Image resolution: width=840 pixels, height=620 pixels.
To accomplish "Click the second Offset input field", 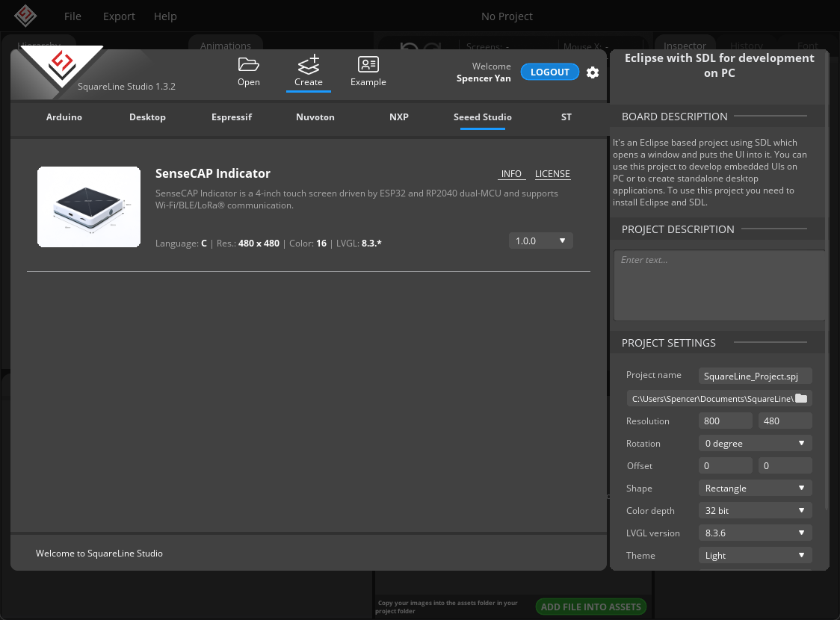I will coord(785,466).
